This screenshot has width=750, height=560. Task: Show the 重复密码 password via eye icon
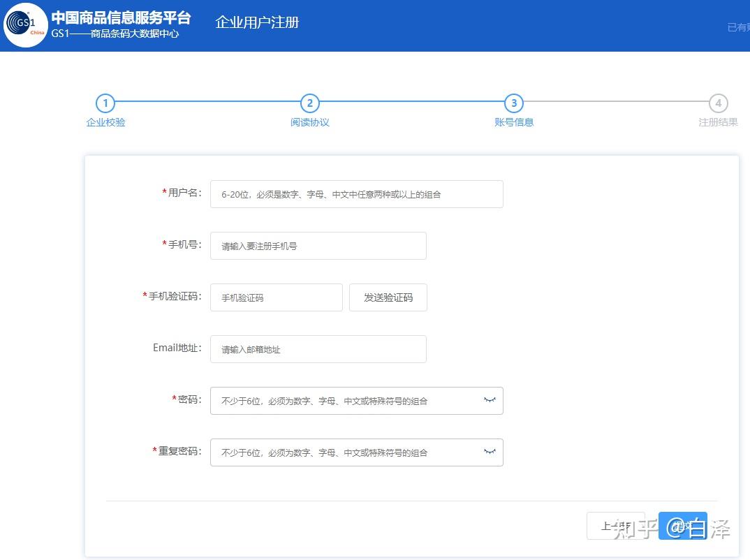489,452
